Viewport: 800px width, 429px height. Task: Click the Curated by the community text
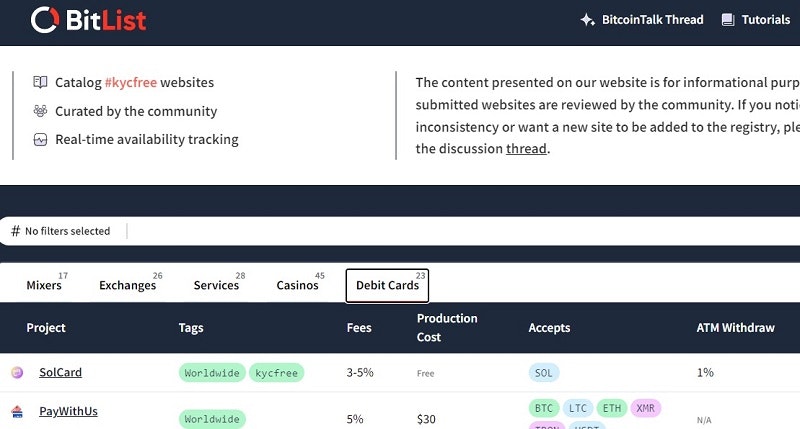coord(136,111)
